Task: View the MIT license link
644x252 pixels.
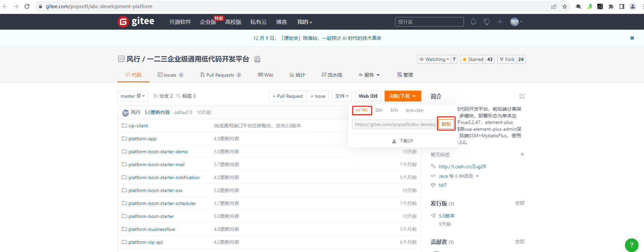Action: [443, 185]
